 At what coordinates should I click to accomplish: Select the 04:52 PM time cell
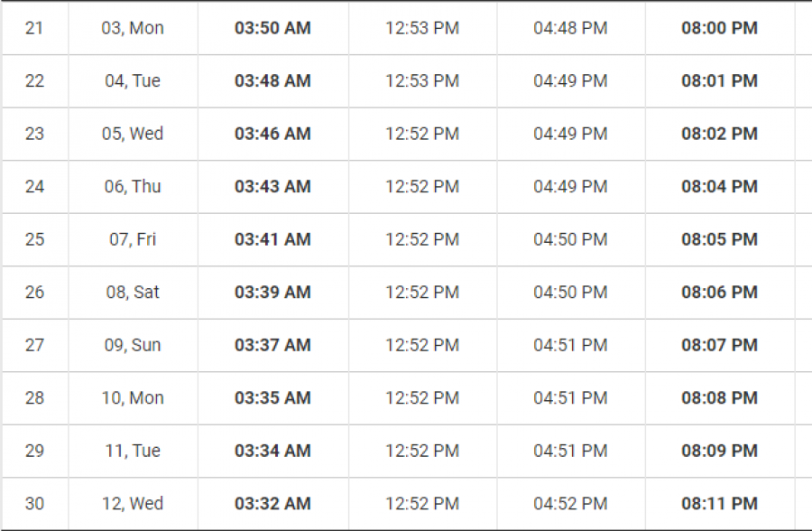571,504
